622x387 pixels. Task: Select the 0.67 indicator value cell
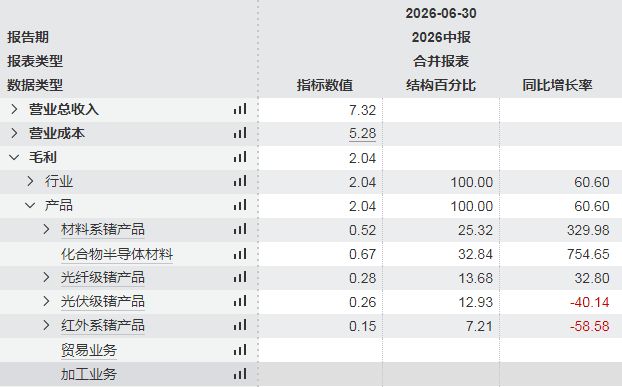point(363,254)
